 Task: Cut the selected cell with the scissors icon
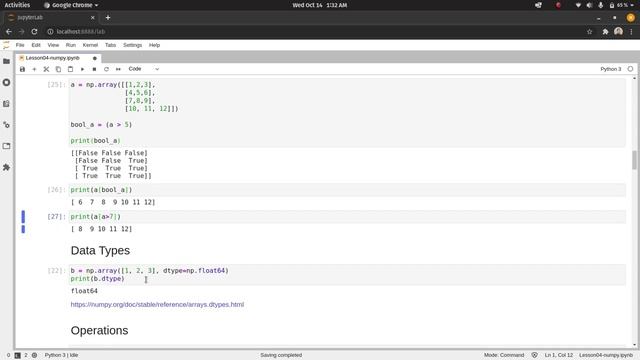(x=46, y=69)
